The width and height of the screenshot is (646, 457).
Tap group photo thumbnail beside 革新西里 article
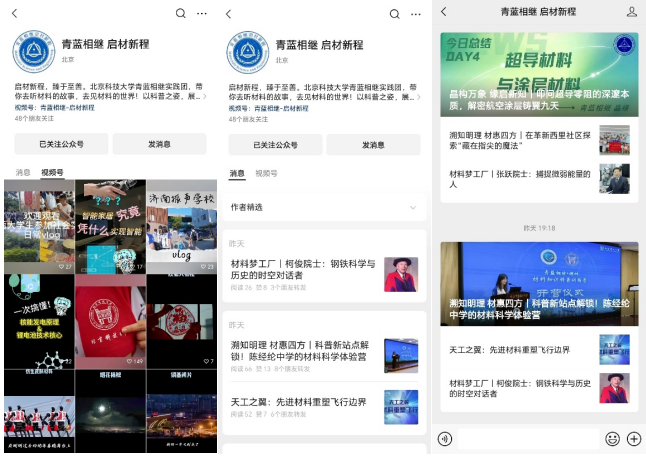point(614,140)
